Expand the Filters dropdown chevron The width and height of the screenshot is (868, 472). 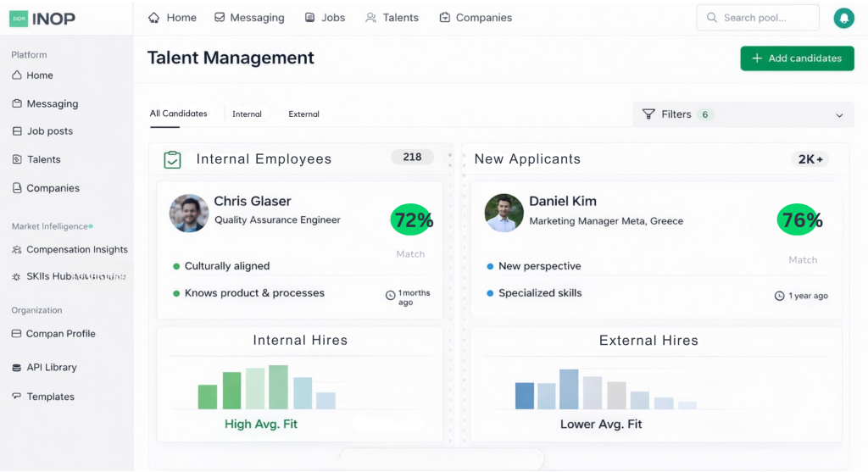(x=839, y=115)
